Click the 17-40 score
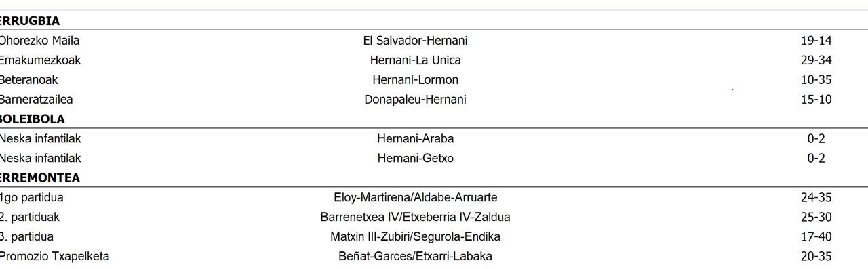 tap(816, 237)
